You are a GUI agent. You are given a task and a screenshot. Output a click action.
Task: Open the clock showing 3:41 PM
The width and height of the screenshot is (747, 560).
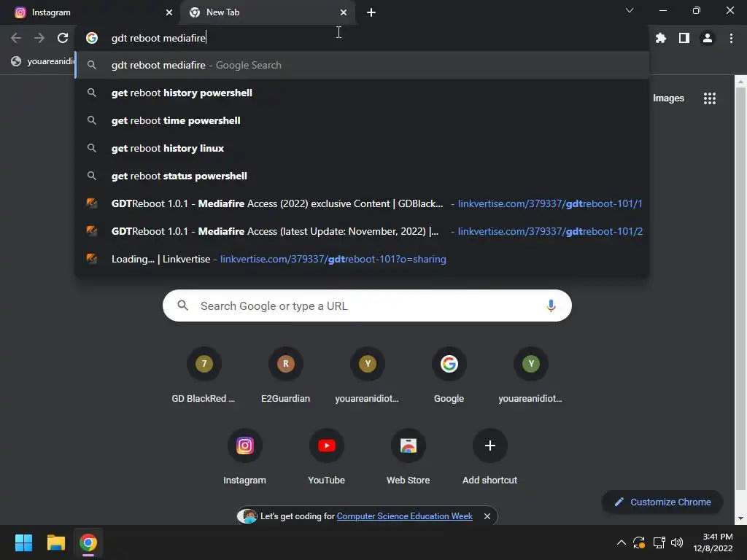713,542
